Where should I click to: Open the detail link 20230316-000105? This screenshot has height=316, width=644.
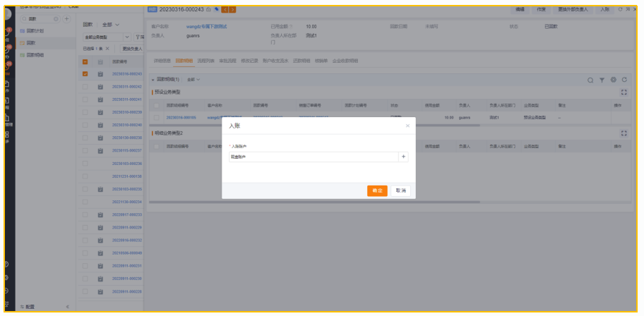tap(181, 117)
